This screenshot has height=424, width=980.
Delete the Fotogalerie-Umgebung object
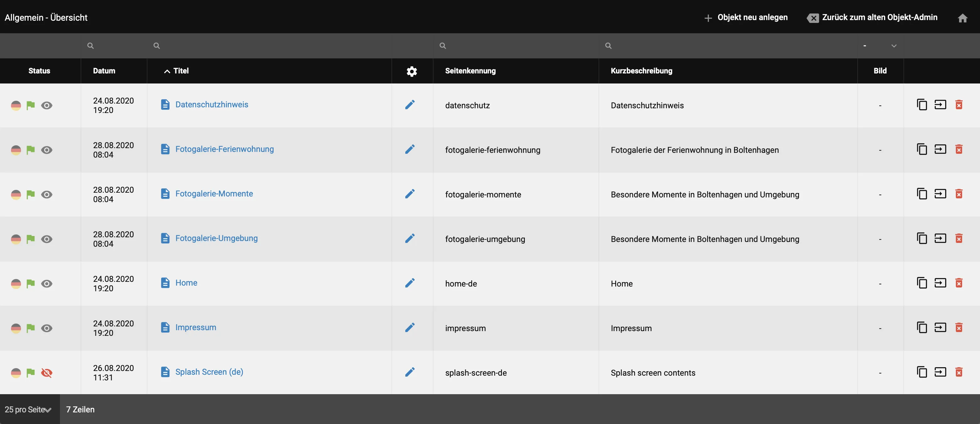pyautogui.click(x=959, y=238)
